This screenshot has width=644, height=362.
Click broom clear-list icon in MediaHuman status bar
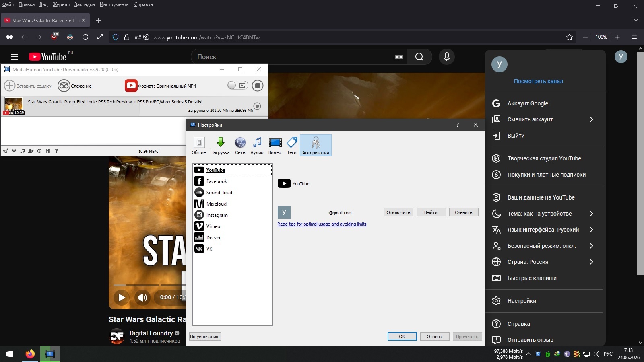[6, 151]
